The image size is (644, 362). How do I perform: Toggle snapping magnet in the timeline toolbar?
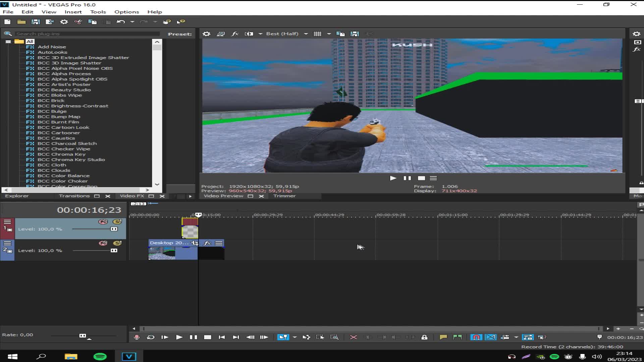(476, 337)
